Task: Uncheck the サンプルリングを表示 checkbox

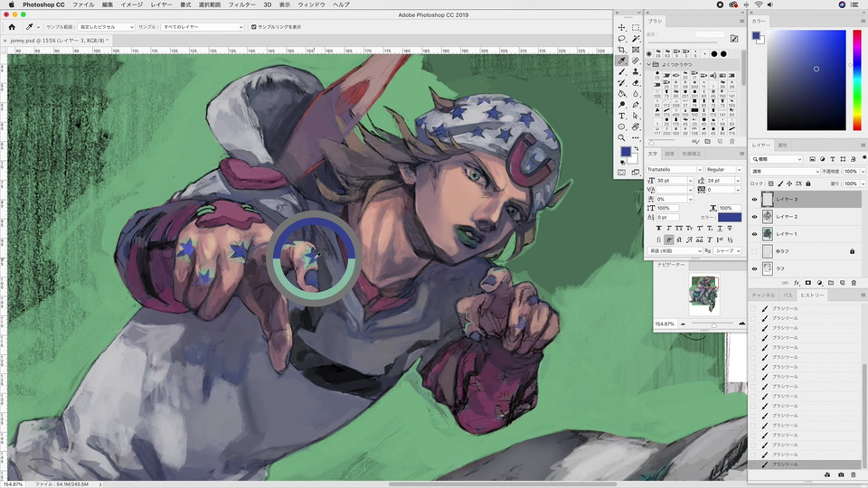Action: [x=253, y=27]
